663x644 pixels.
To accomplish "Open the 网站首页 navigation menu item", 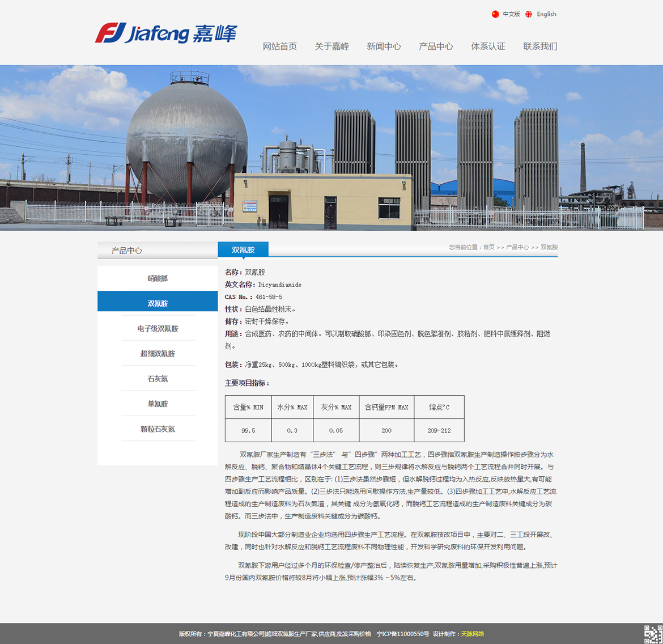I will pos(279,46).
